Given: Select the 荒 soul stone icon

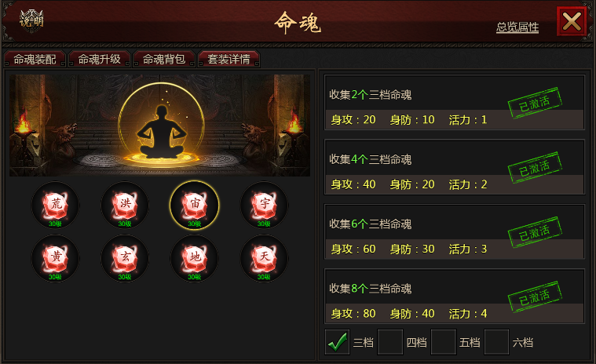Looking at the screenshot, I should pyautogui.click(x=55, y=206).
